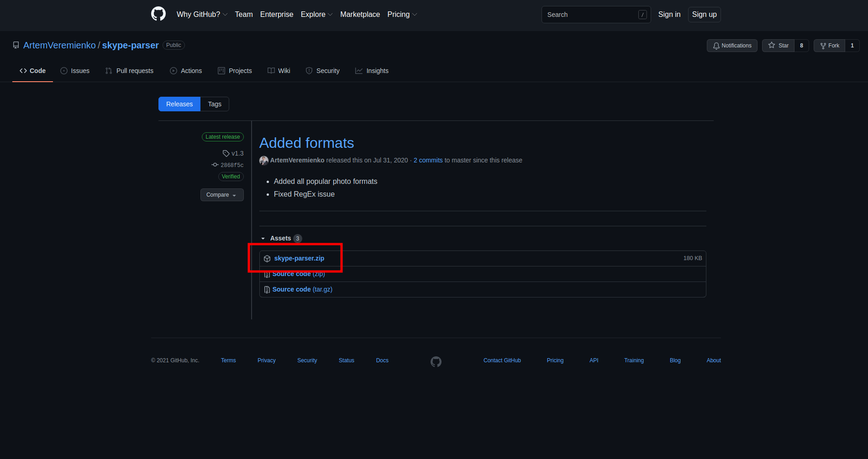
Task: Focus the Search input field
Action: 596,15
